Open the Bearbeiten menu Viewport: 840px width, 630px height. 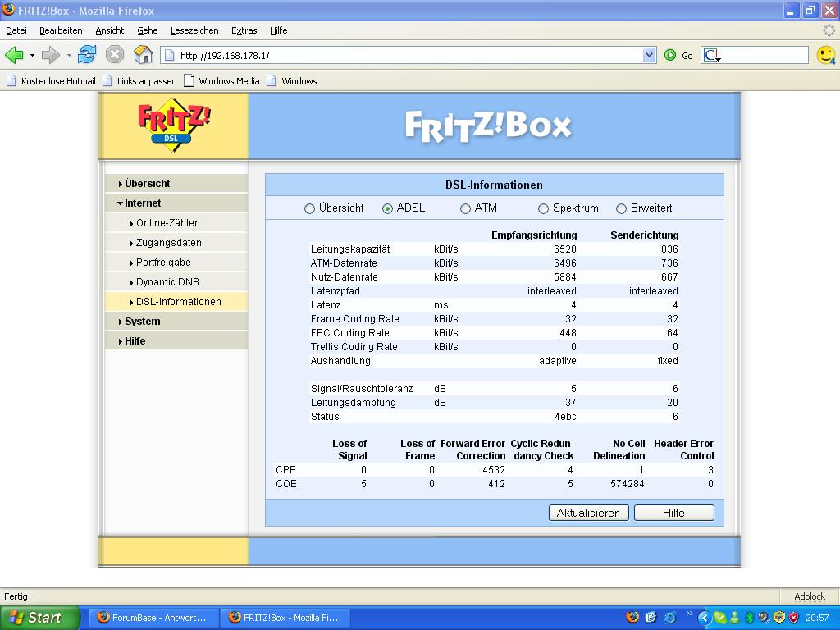(61, 30)
